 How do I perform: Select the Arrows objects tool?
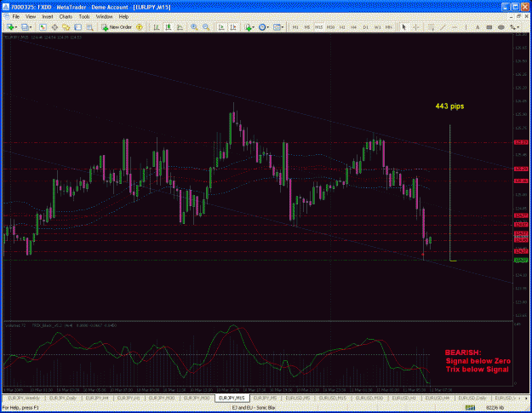tap(512, 27)
